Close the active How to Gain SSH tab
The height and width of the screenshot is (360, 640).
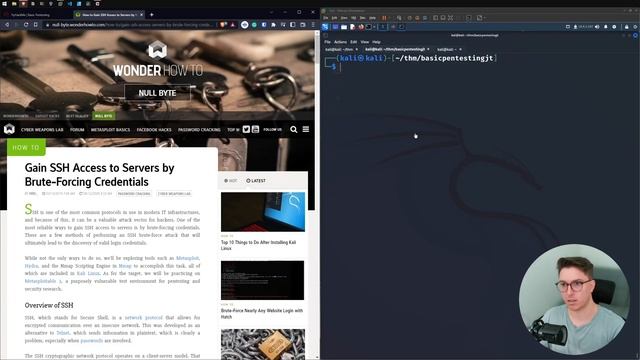point(142,15)
